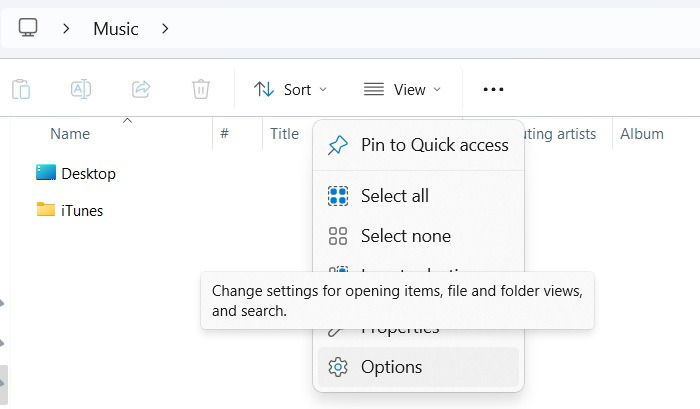The height and width of the screenshot is (409, 700).
Task: Click the Rename icon in toolbar
Action: [81, 89]
